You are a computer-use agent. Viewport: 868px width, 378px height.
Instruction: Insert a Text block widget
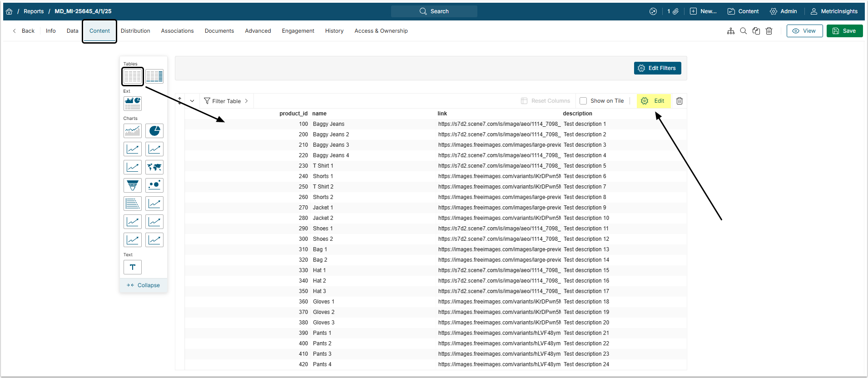pos(133,267)
